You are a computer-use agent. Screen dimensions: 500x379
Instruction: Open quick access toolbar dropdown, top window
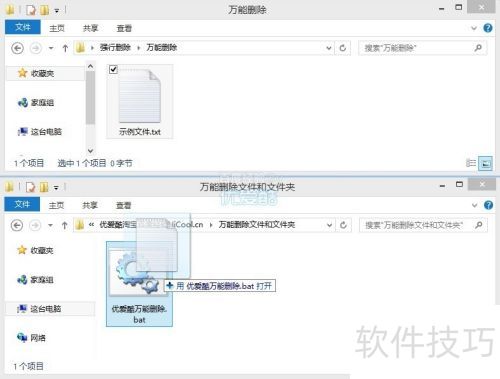click(x=57, y=11)
